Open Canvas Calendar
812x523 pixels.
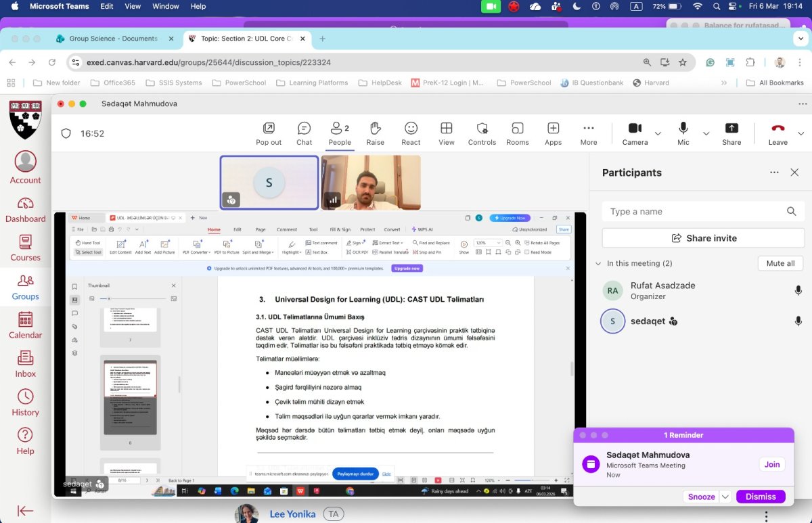26,325
